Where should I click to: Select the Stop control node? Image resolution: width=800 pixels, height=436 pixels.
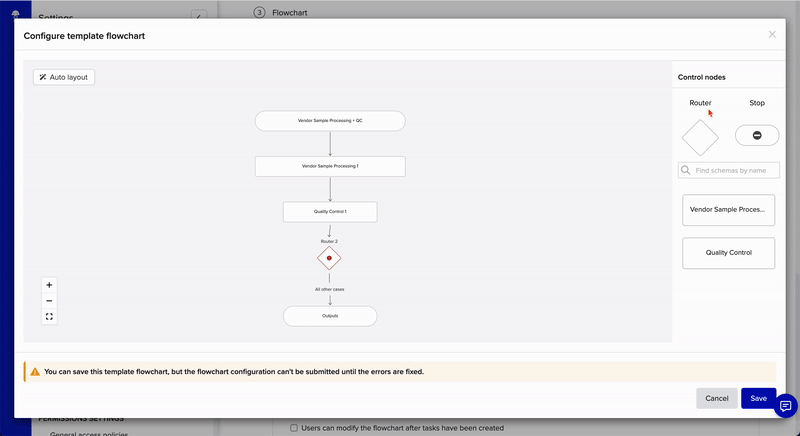tap(757, 135)
